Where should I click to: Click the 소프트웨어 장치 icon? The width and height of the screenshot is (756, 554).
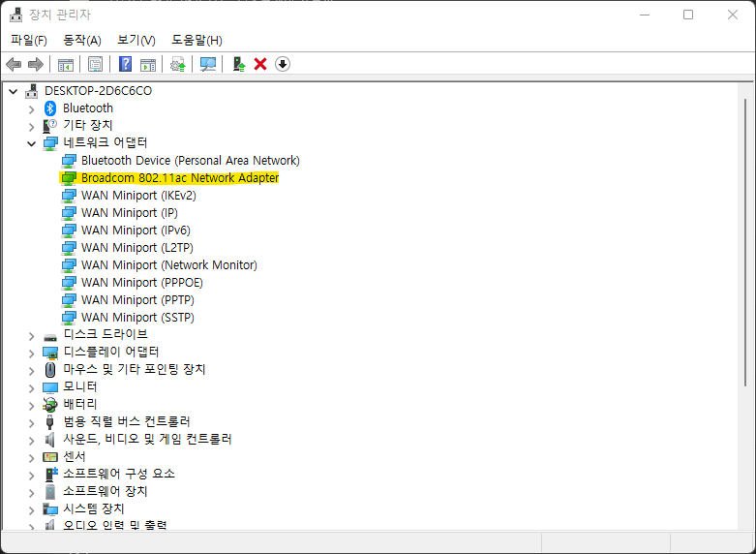(x=50, y=492)
